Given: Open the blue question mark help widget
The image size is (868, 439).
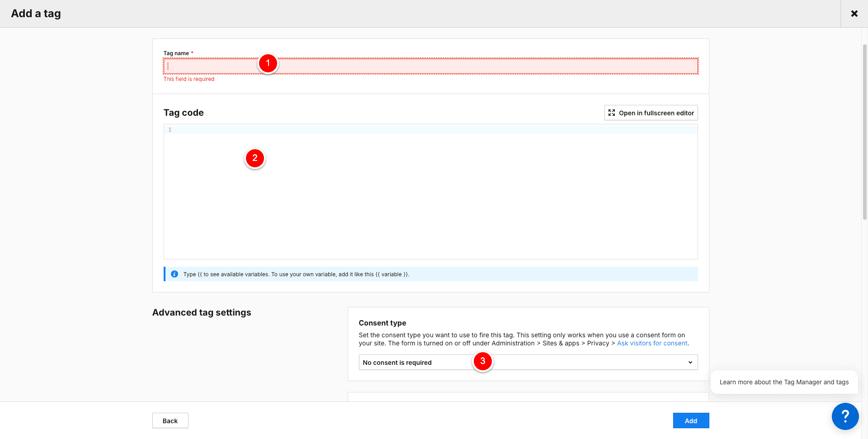Looking at the screenshot, I should point(845,416).
